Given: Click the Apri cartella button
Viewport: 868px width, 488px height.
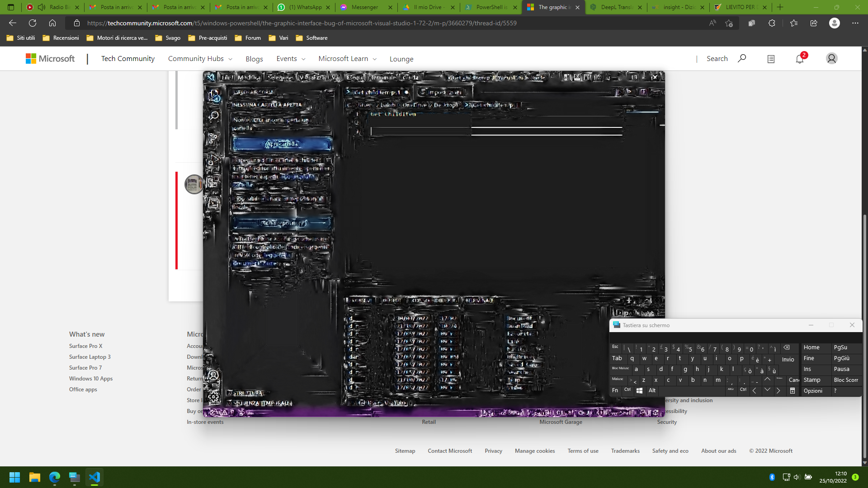Looking at the screenshot, I should coord(282,144).
